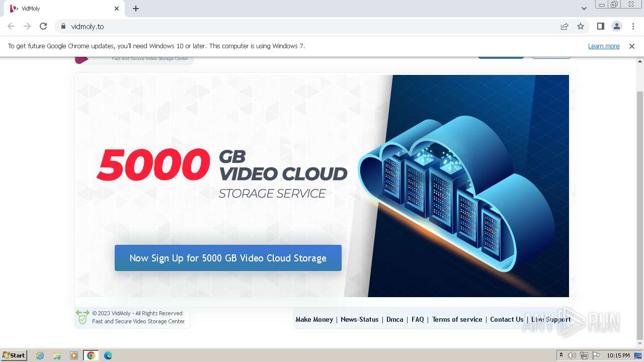
Task: Launch Microsoft Edge from taskbar
Action: click(108, 355)
